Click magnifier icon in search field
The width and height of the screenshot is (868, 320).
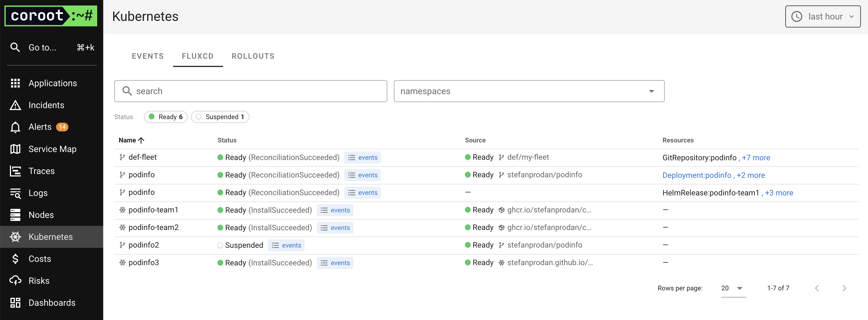tap(127, 91)
